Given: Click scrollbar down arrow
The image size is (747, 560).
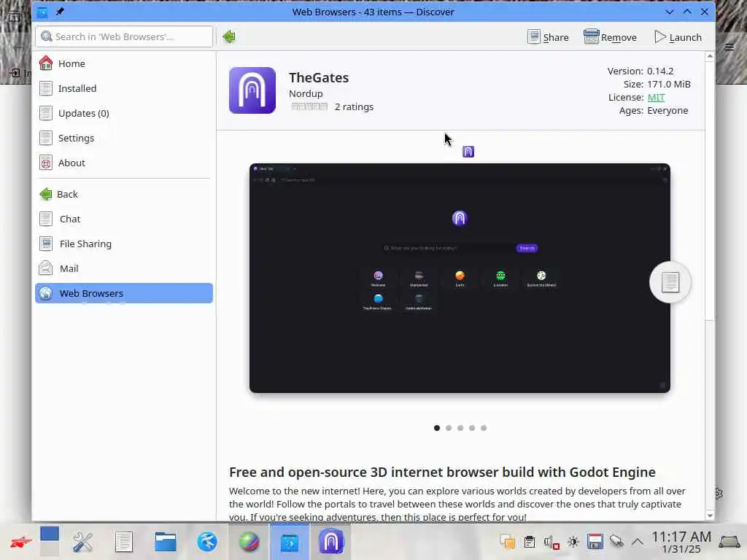Looking at the screenshot, I should [710, 516].
